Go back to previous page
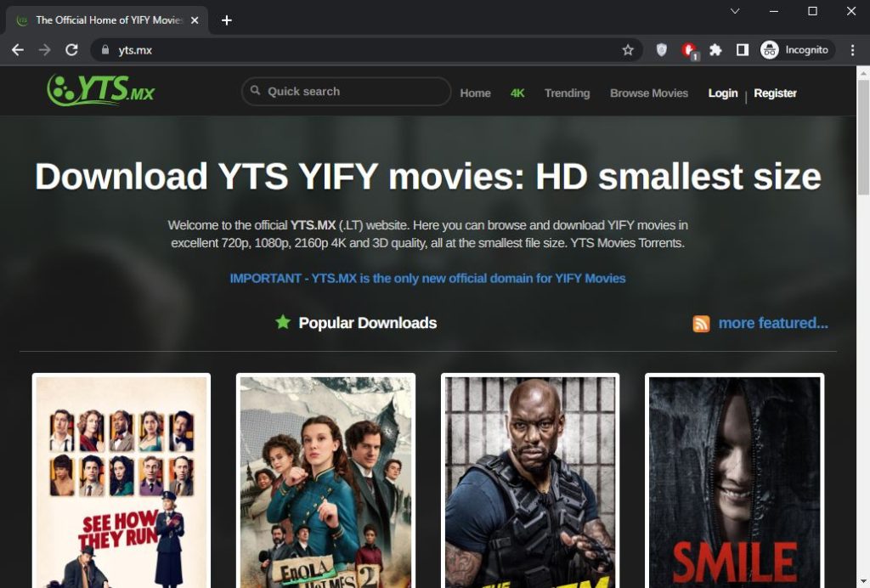This screenshot has height=588, width=870. (x=18, y=50)
